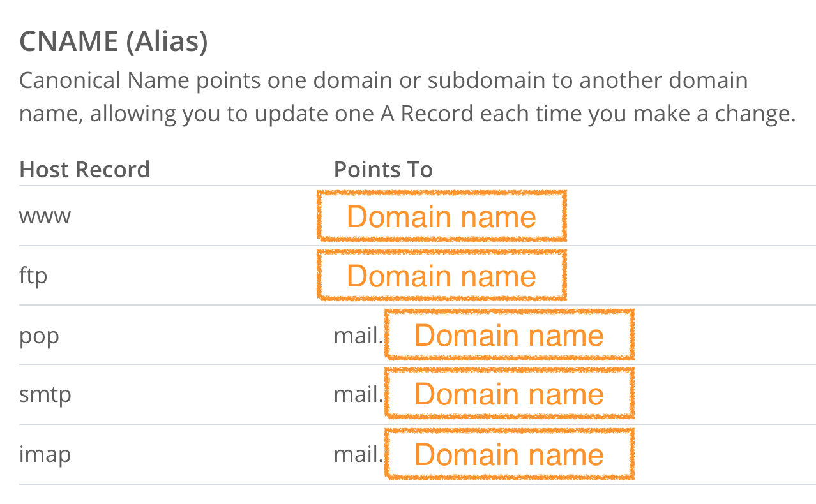Screen dimensions: 816x504
Task: Click the imap host record
Action: coord(45,454)
